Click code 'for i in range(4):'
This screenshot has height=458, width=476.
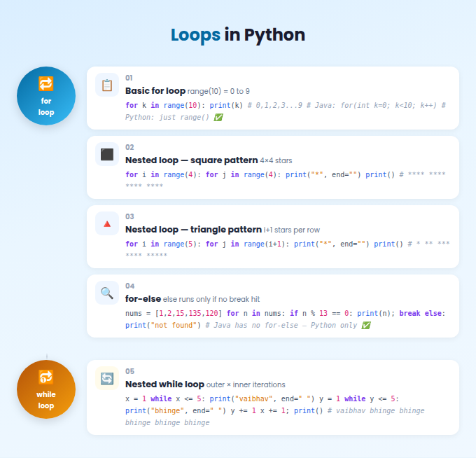pyautogui.click(x=163, y=174)
